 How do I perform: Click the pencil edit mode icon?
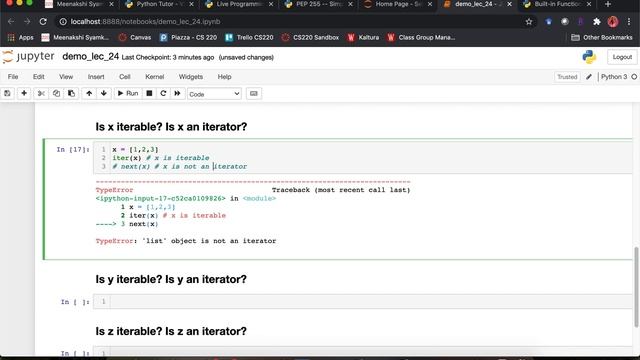(x=589, y=77)
